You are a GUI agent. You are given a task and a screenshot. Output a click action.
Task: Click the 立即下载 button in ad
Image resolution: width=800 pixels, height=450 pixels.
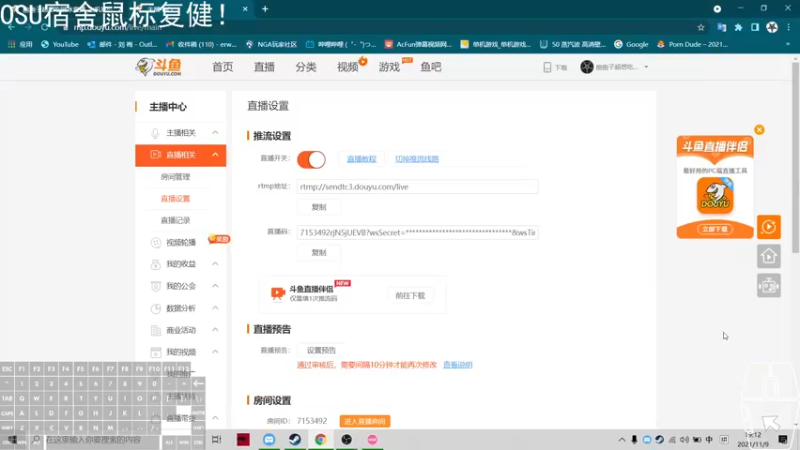click(x=715, y=229)
